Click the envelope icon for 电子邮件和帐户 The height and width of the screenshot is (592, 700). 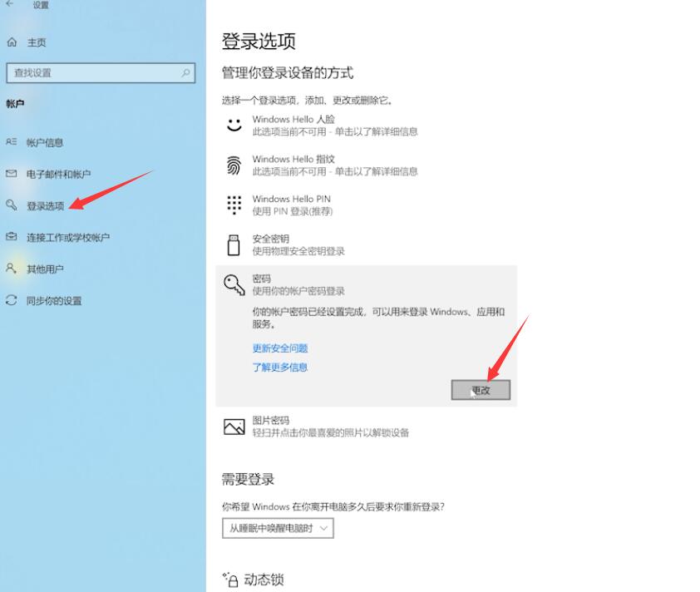pos(11,174)
